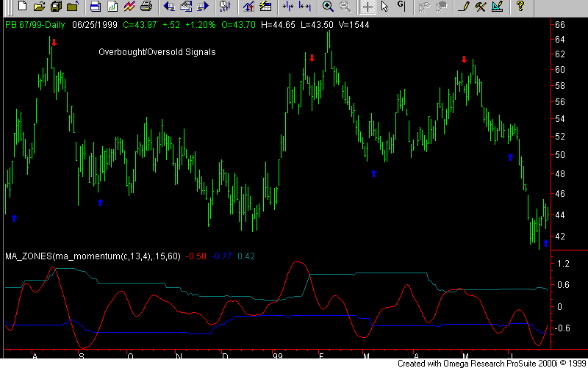588x368 pixels.
Task: Open help with the yellow question mark
Action: [520, 6]
